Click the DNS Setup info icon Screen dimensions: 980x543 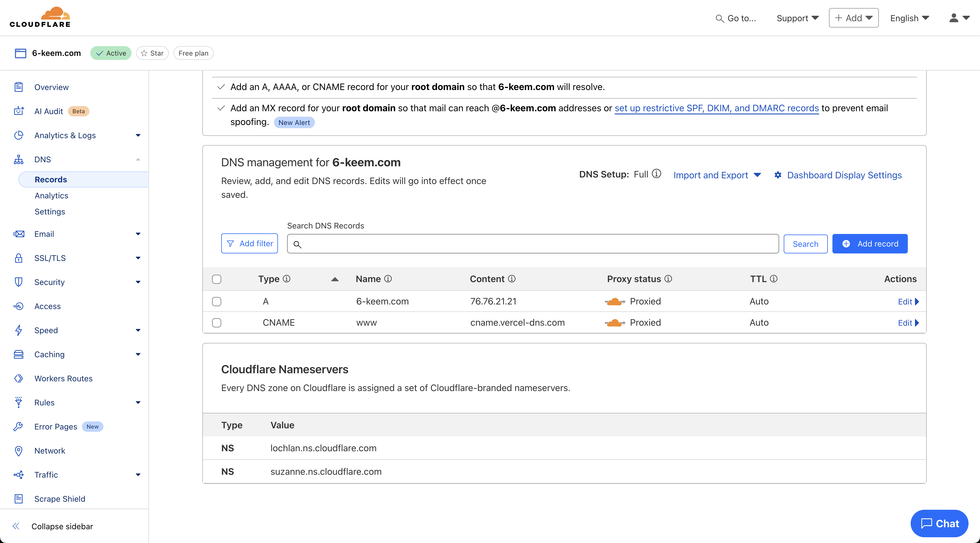coord(656,174)
